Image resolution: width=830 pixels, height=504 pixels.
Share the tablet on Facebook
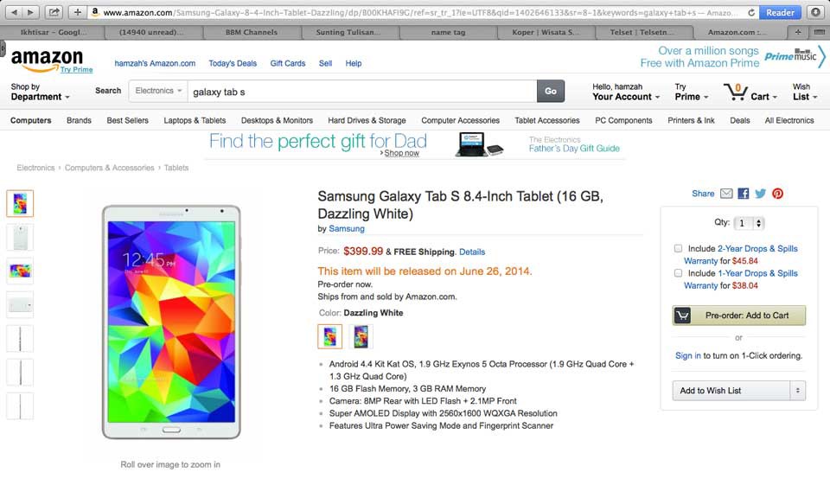[x=743, y=194]
